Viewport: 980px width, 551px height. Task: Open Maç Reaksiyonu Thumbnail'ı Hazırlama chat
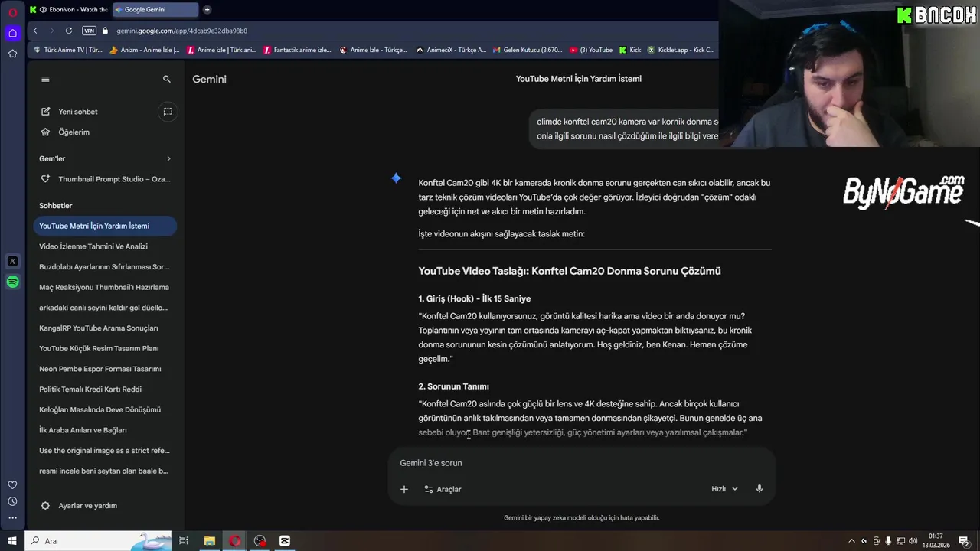click(x=106, y=287)
